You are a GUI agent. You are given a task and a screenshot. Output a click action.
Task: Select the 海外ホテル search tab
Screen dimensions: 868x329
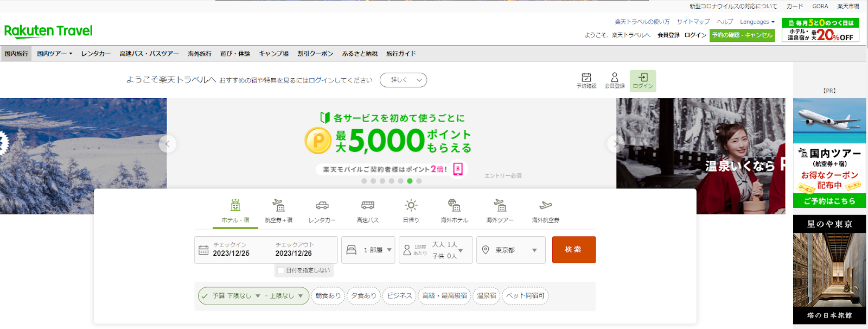[455, 211]
